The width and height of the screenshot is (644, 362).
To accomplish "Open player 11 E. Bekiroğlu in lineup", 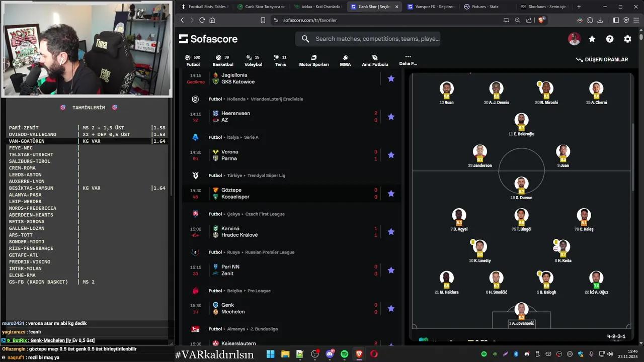I will tap(521, 125).
